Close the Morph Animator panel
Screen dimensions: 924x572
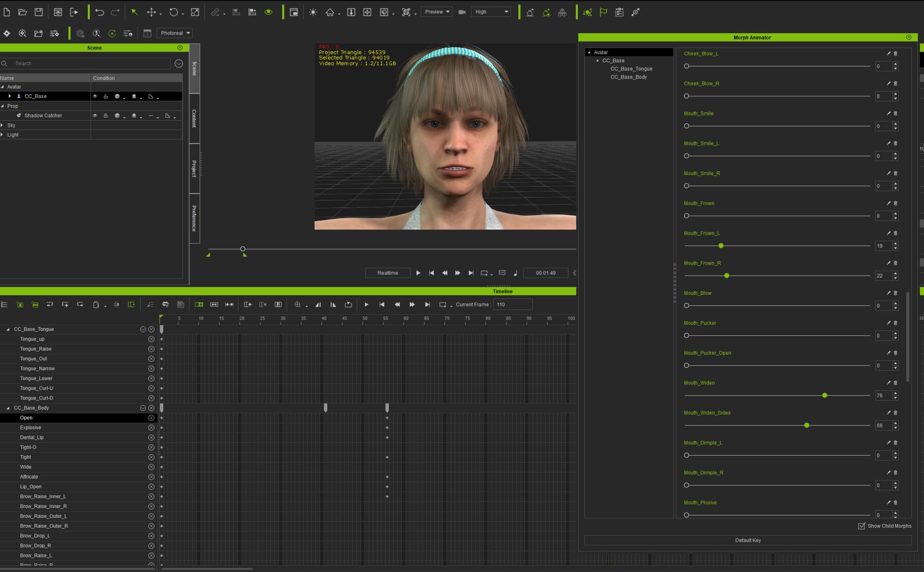click(x=909, y=37)
